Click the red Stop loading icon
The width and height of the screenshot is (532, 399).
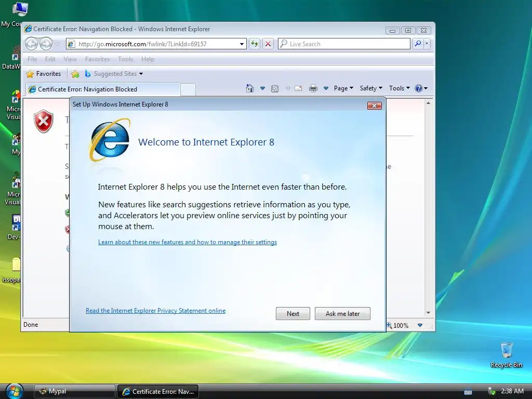point(268,44)
